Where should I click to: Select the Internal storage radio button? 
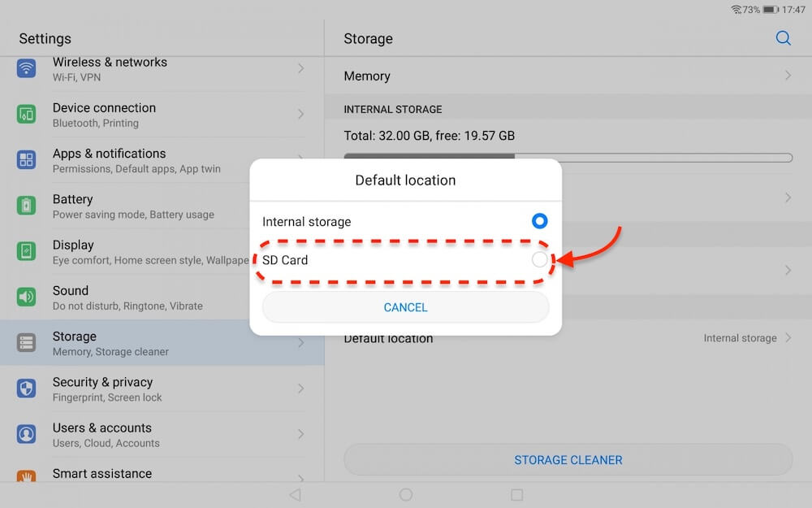point(539,220)
